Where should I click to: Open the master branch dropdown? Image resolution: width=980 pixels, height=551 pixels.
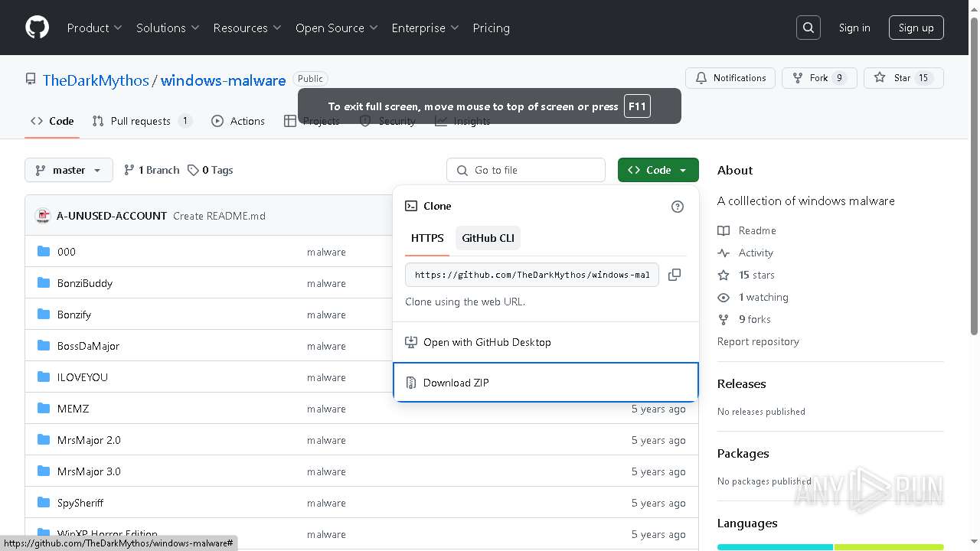coord(69,170)
